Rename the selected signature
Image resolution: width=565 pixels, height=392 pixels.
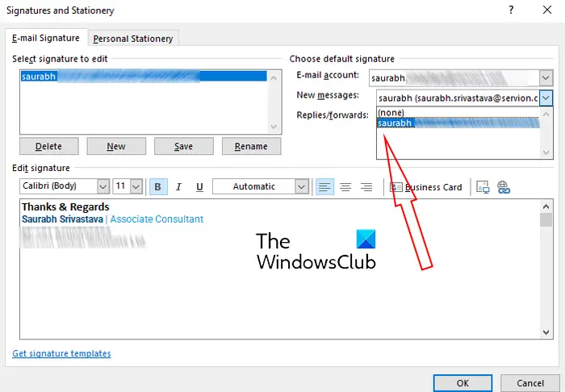click(251, 146)
